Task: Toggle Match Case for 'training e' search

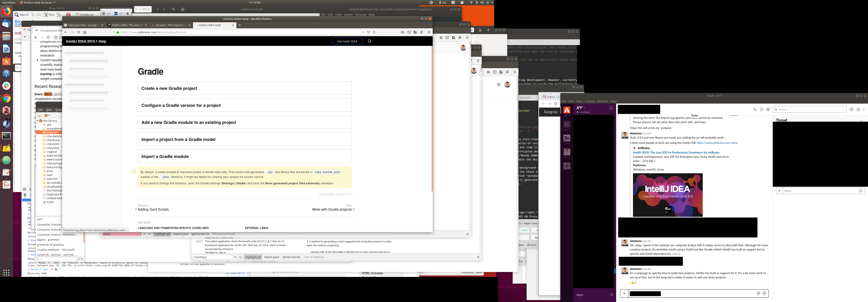Action: (272, 257)
